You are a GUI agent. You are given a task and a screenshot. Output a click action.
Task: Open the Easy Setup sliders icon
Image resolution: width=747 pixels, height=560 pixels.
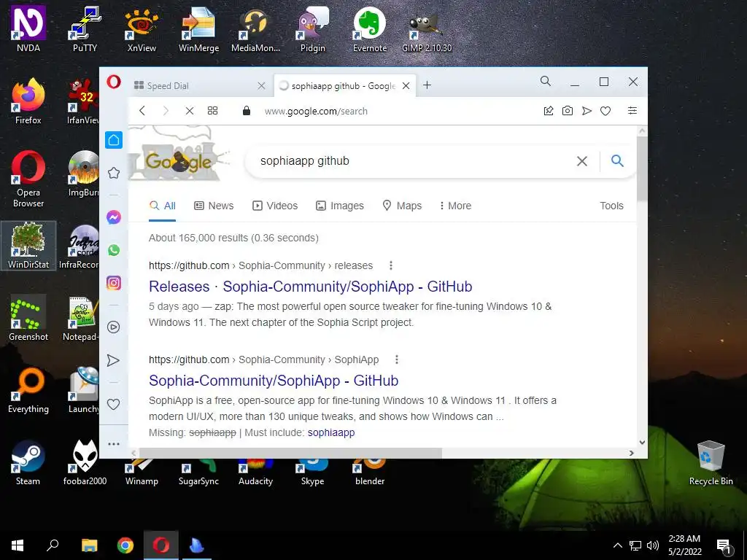click(632, 111)
